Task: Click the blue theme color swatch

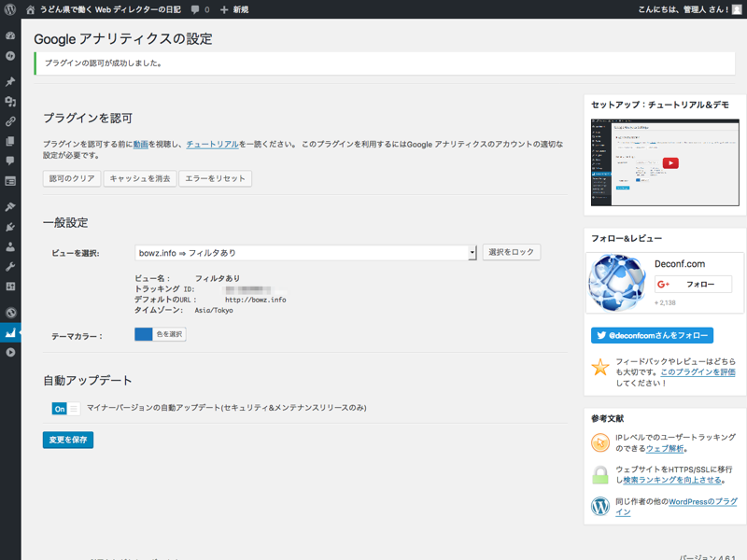Action: point(144,334)
